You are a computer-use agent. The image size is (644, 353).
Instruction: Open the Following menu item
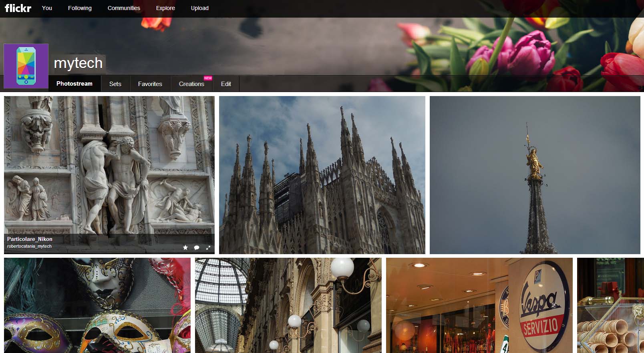pos(80,8)
